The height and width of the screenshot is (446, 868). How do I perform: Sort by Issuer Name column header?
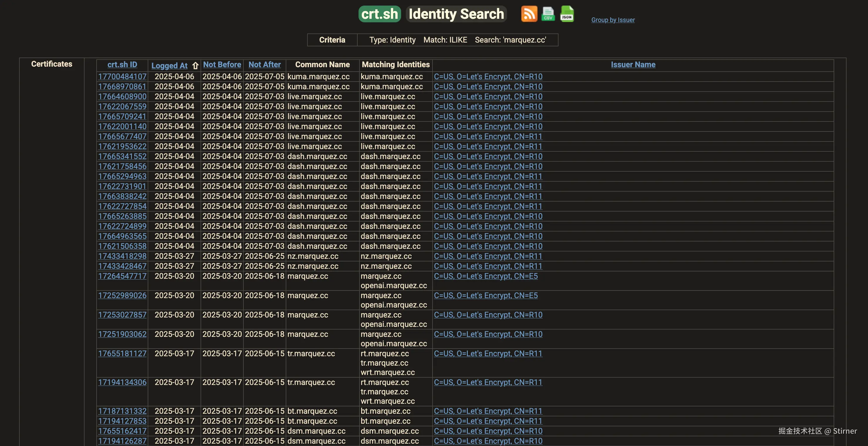pos(633,65)
